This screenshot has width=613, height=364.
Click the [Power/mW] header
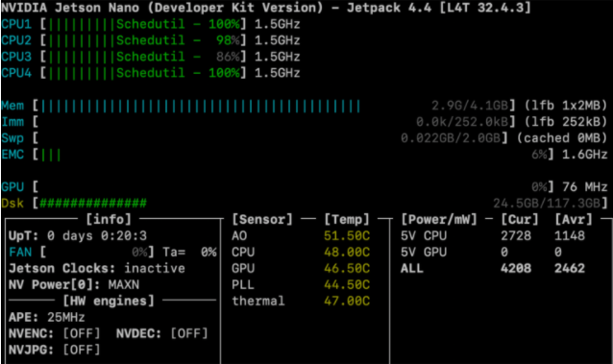point(439,219)
